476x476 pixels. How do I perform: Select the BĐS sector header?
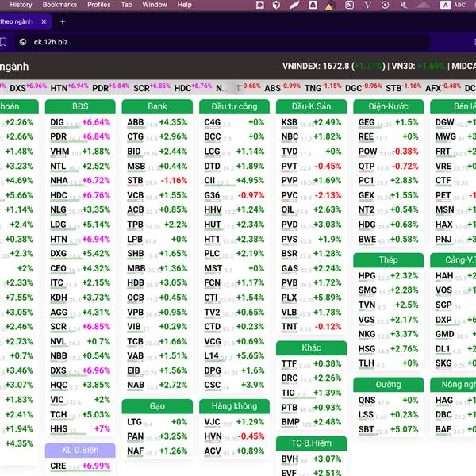(x=80, y=106)
